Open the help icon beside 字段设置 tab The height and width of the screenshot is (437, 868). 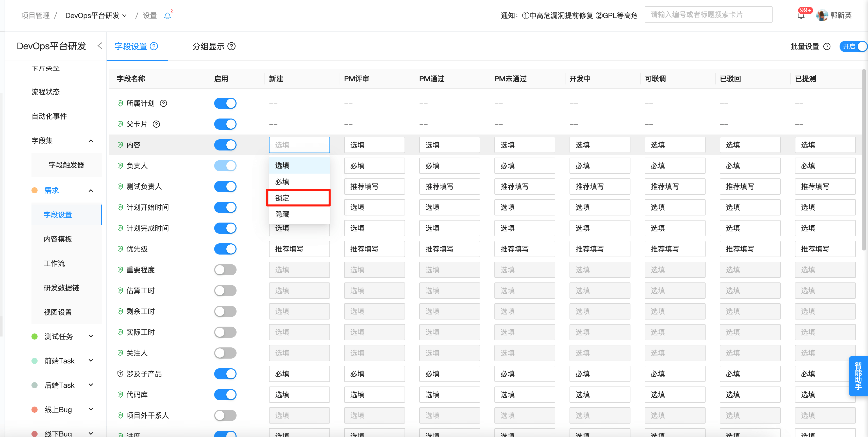154,46
